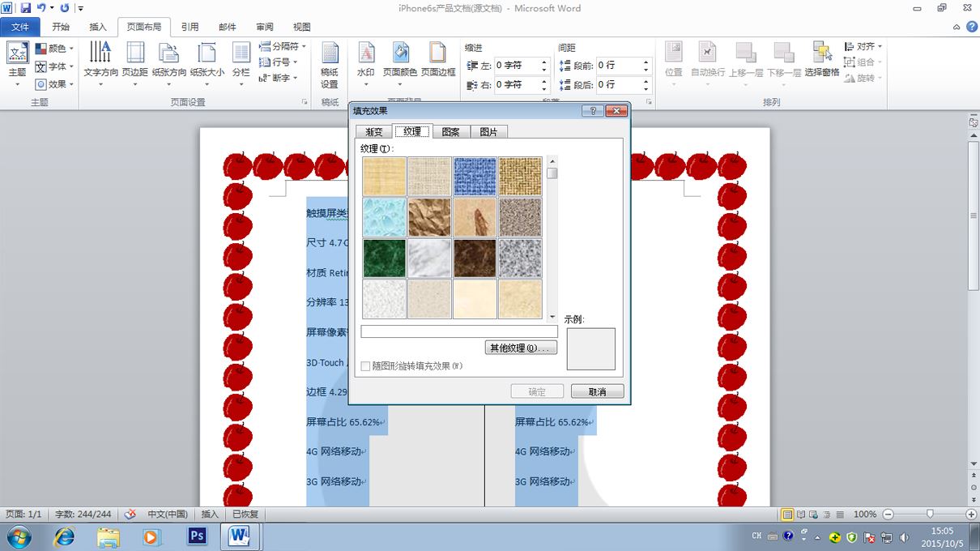This screenshot has width=980, height=551.
Task: Open Windows Media Player from taskbar
Action: pos(151,536)
